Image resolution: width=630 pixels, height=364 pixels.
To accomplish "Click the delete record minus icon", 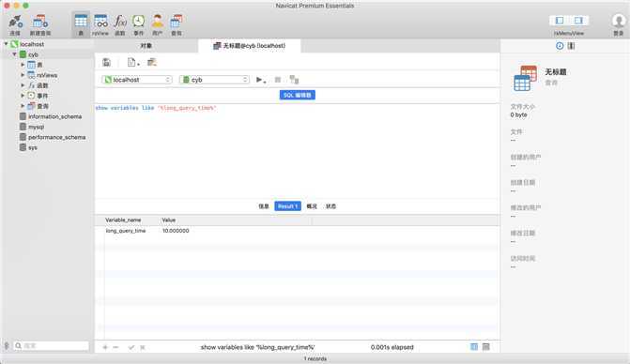I will click(x=115, y=347).
